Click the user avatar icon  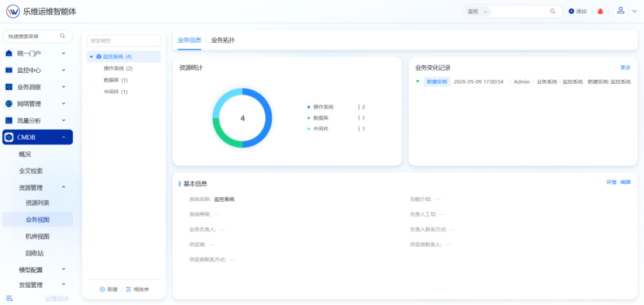621,11
